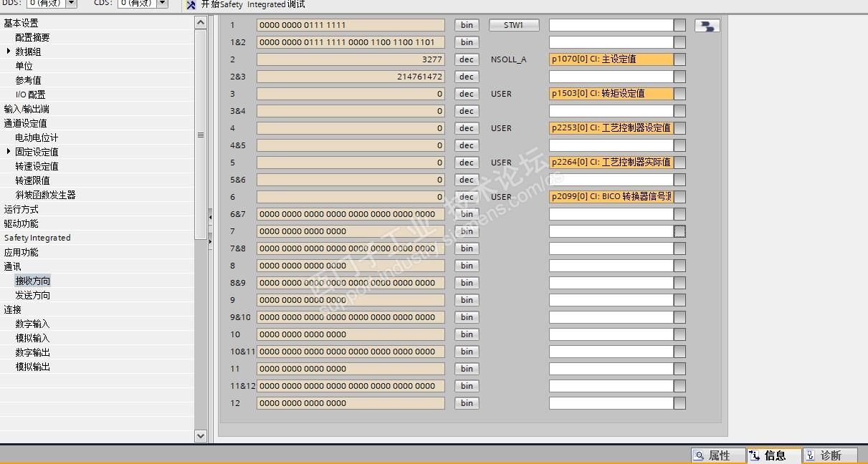Select 单位 in the tree
868x464 pixels.
(x=24, y=66)
